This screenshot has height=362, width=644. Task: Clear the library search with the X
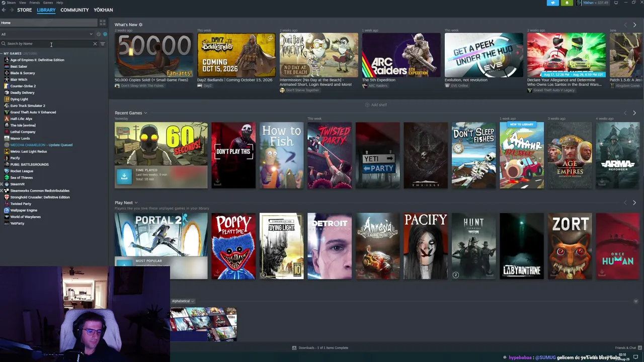click(95, 44)
